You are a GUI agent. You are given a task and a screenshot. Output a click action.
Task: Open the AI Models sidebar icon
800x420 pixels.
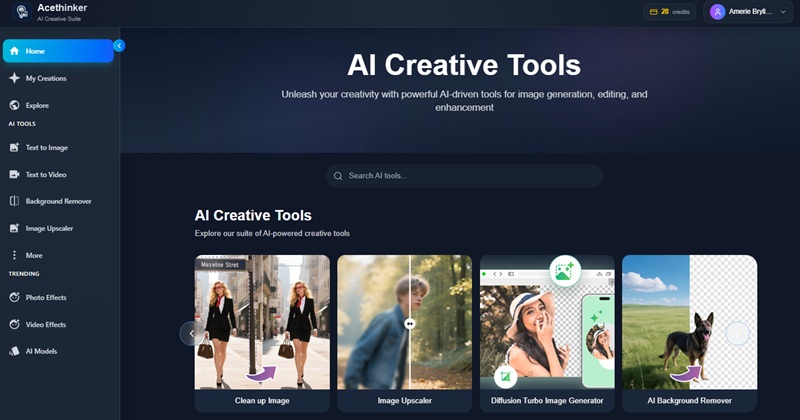tap(14, 352)
